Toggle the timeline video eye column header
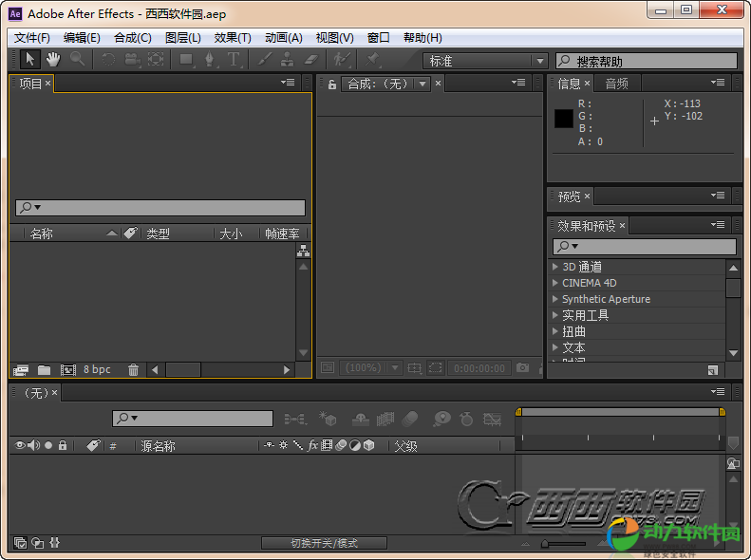Viewport: 751px width, 560px height. (20, 444)
